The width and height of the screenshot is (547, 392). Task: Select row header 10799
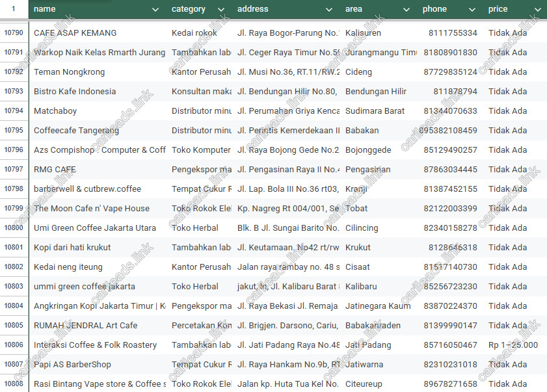[14, 208]
